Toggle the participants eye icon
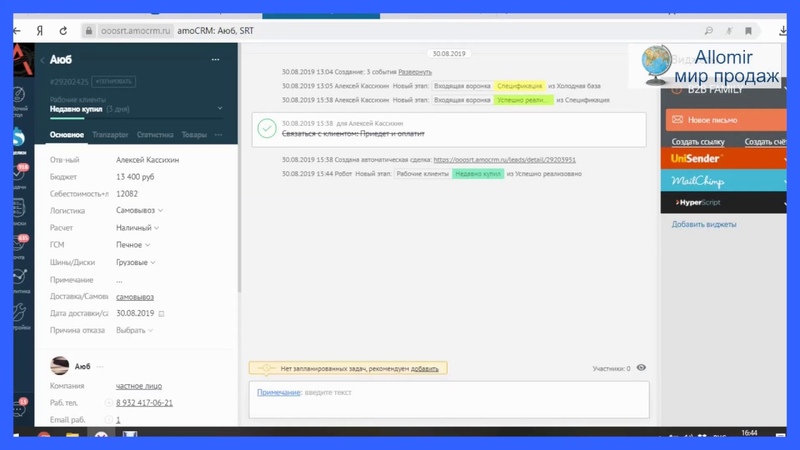The width and height of the screenshot is (800, 450). [x=641, y=368]
